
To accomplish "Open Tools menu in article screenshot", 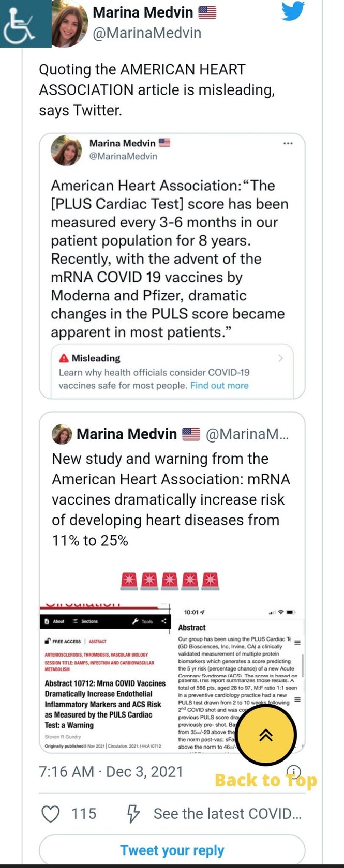I will [x=143, y=621].
